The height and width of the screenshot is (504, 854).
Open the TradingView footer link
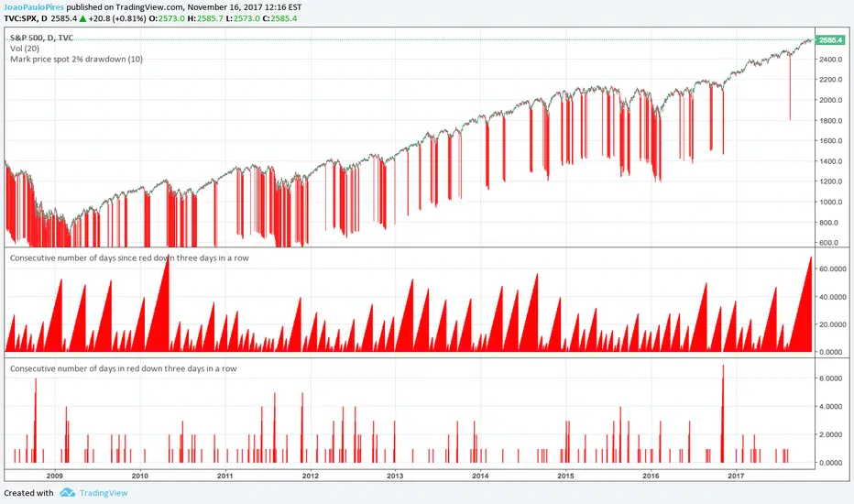tap(104, 493)
